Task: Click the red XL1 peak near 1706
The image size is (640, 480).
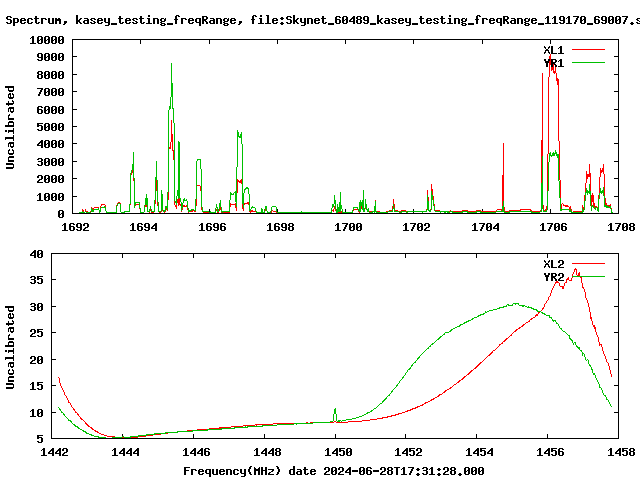Action: coord(551,55)
